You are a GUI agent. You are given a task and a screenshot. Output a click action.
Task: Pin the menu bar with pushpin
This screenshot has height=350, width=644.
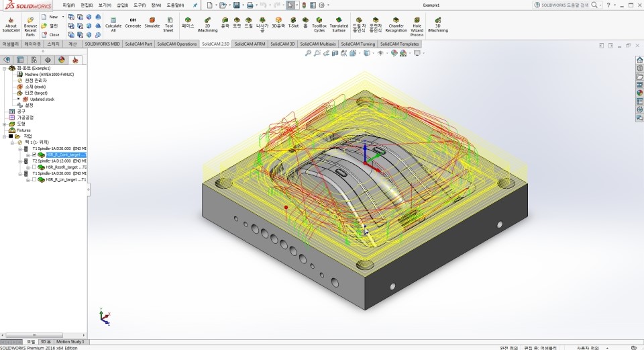[x=195, y=5]
